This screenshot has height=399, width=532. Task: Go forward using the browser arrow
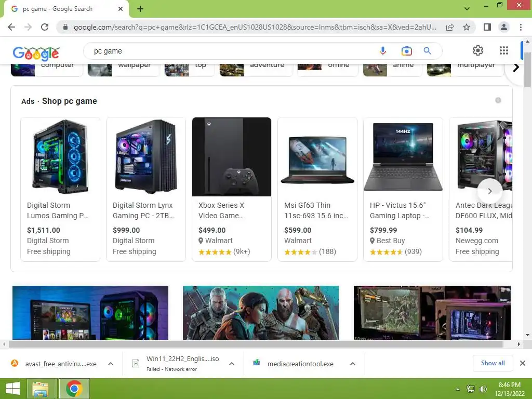coord(28,27)
